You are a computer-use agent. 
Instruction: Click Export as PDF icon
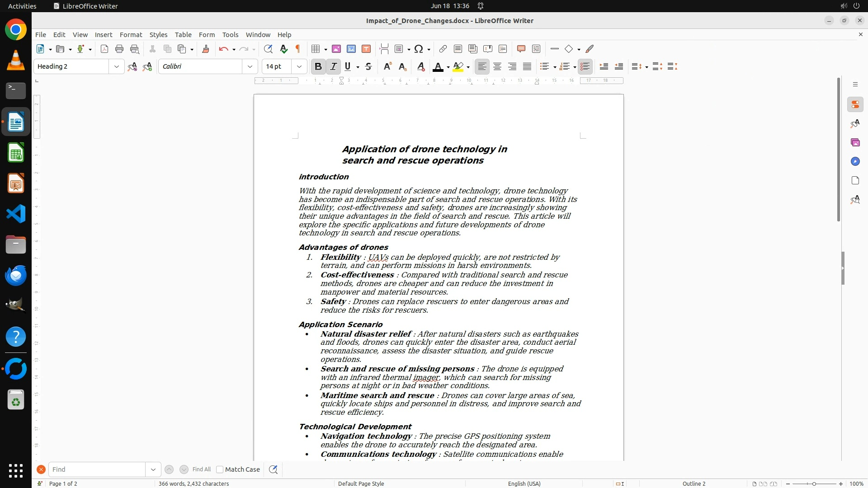(x=104, y=49)
